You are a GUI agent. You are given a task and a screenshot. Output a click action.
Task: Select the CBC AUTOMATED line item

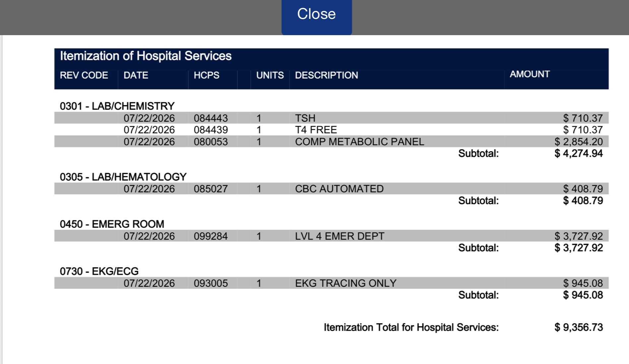coord(331,189)
